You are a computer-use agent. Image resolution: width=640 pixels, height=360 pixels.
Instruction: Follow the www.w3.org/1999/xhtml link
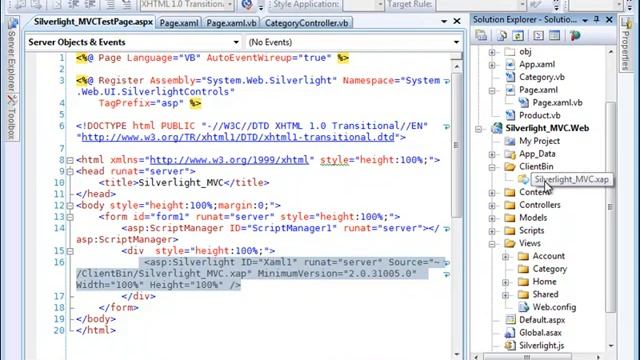tap(229, 160)
